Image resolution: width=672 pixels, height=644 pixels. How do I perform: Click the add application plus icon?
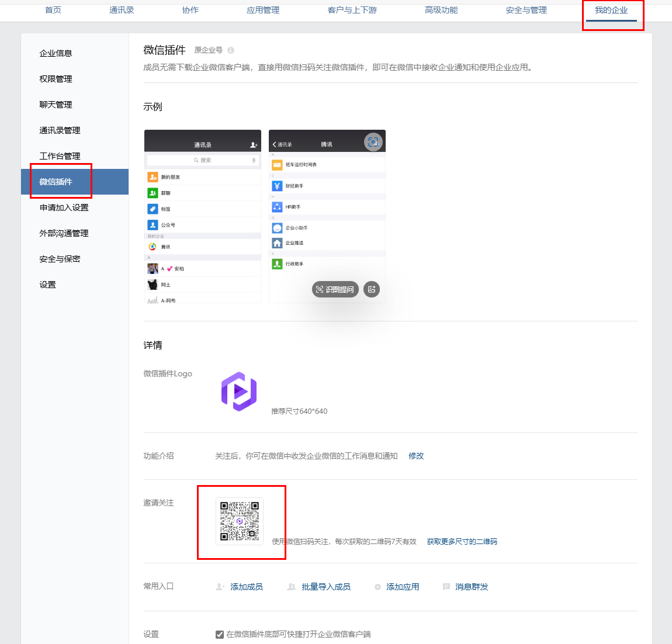[377, 587]
